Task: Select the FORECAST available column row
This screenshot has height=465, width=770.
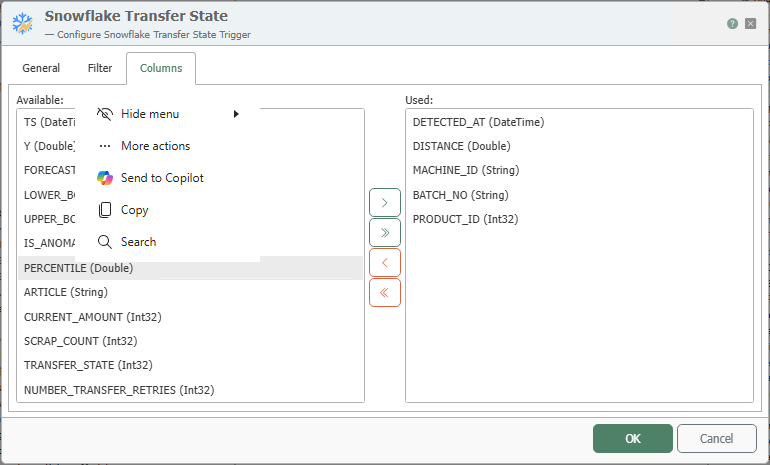Action: (49, 170)
